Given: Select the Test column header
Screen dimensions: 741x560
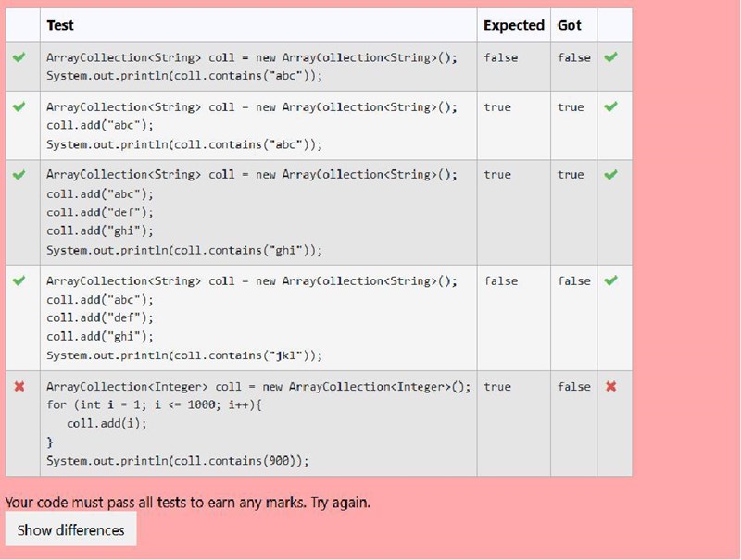Looking at the screenshot, I should 61,25.
